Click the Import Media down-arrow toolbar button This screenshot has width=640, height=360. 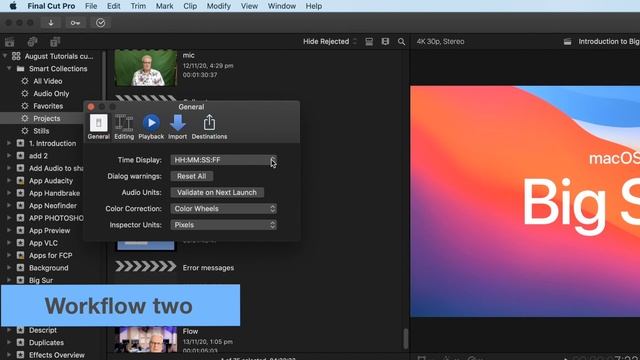[51, 23]
